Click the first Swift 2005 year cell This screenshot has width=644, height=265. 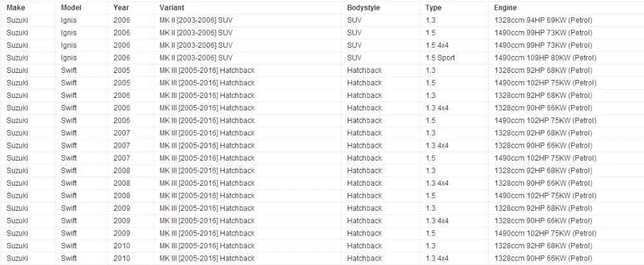coord(122,70)
